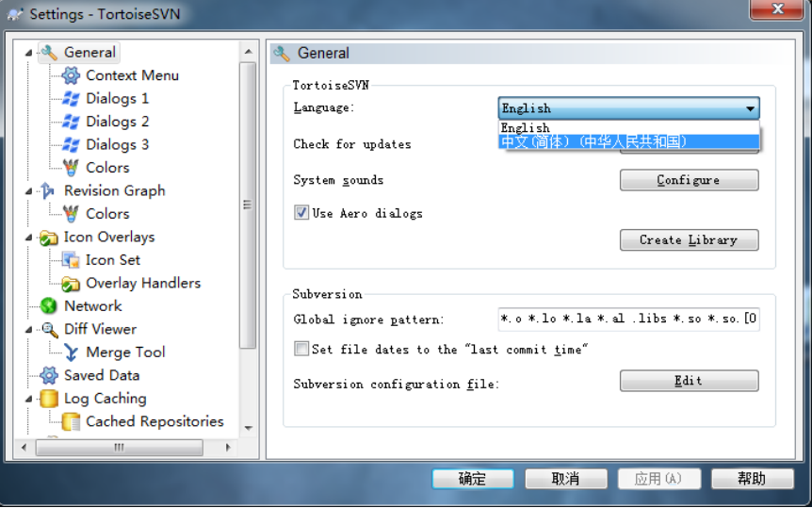Cancel with the 取消 button

[565, 479]
